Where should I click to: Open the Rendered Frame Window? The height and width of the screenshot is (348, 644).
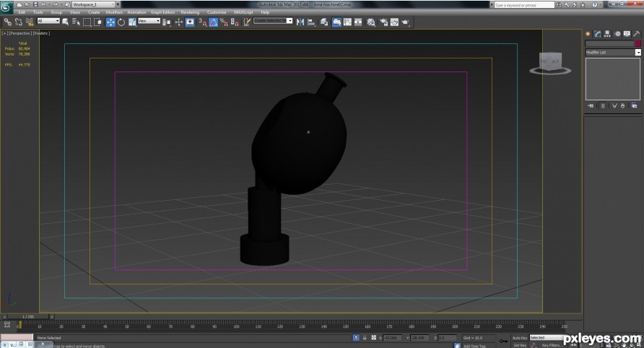tap(394, 22)
